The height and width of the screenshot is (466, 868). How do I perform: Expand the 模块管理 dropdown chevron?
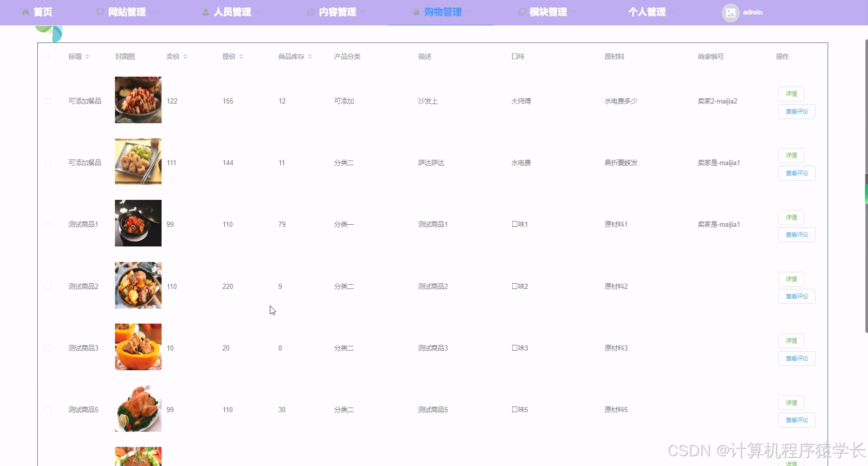pos(573,12)
